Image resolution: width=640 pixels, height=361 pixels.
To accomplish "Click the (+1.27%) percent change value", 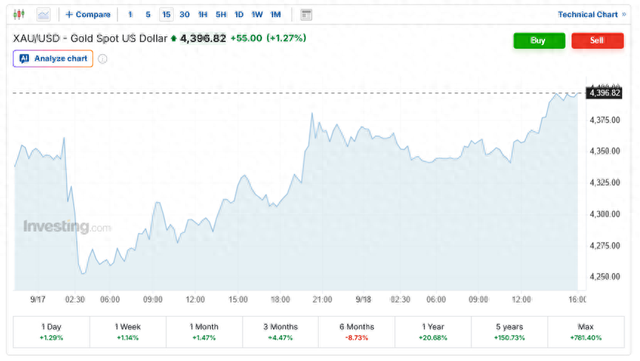I will (x=286, y=38).
